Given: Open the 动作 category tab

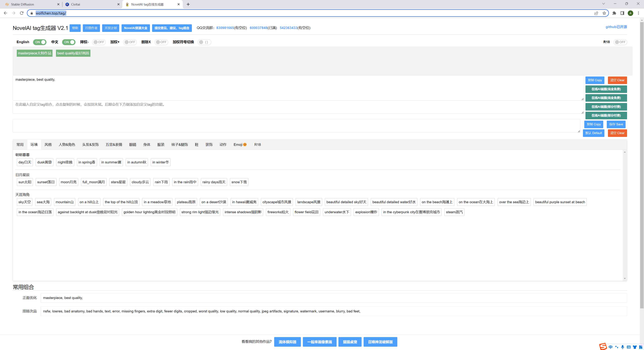Looking at the screenshot, I should click(223, 145).
